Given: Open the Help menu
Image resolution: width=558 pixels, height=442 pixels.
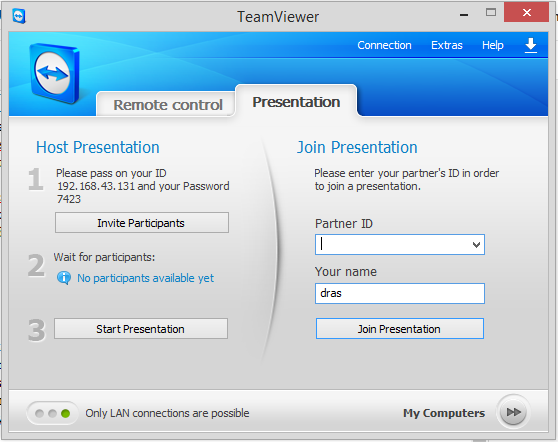Looking at the screenshot, I should 493,45.
